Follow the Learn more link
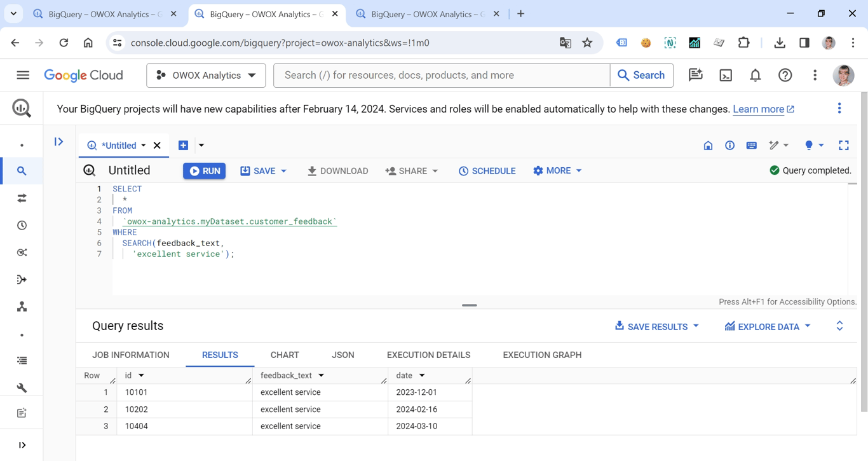Image resolution: width=868 pixels, height=461 pixels. point(763,109)
